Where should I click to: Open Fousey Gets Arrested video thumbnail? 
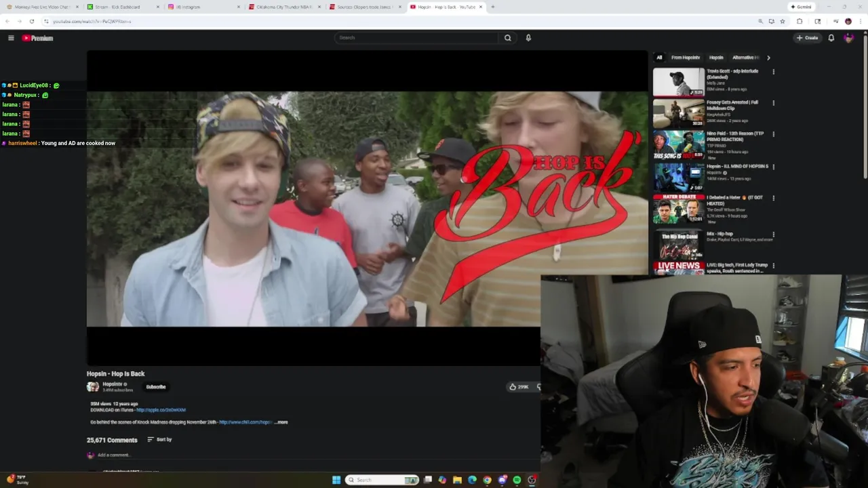click(679, 113)
